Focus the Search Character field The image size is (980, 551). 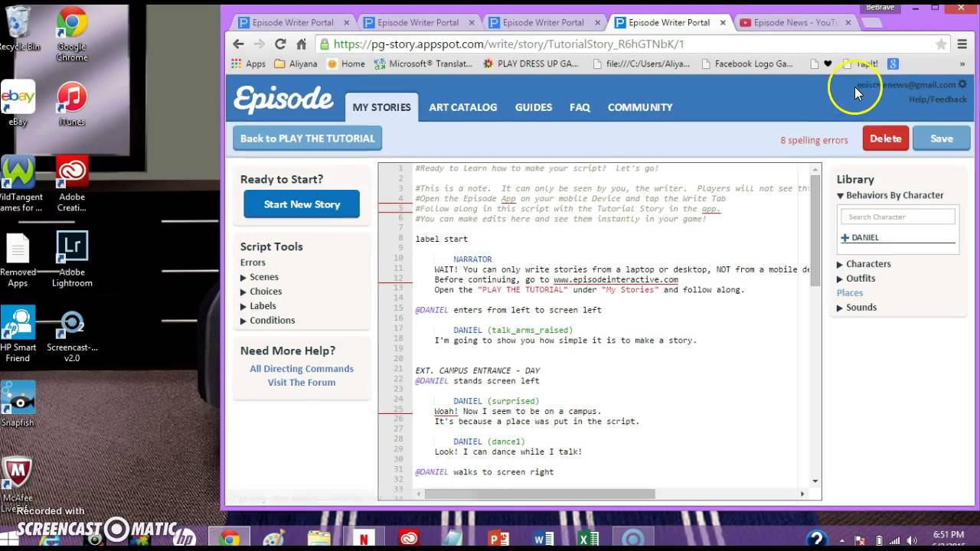point(897,217)
